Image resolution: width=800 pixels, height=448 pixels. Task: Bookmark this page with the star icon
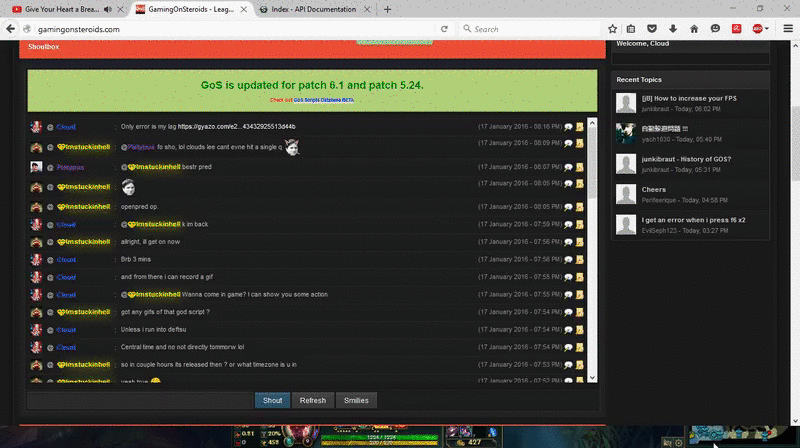[612, 29]
